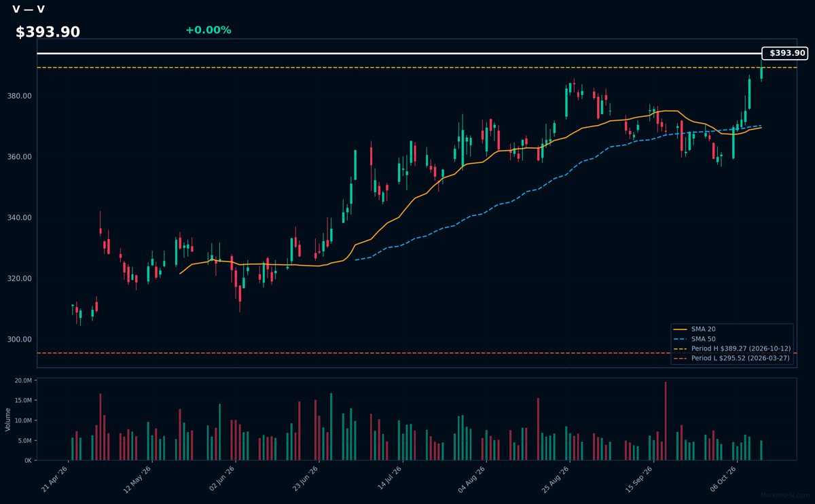Click the 06 Oct '26 date label

point(724,479)
